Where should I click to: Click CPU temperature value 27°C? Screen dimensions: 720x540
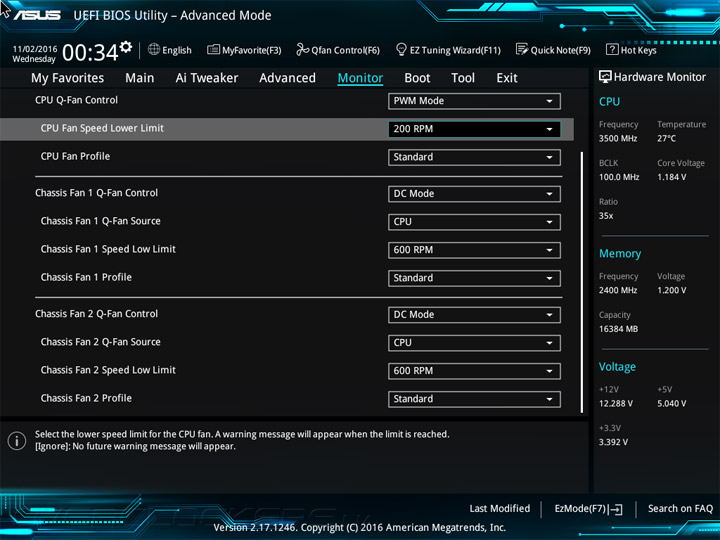[666, 138]
